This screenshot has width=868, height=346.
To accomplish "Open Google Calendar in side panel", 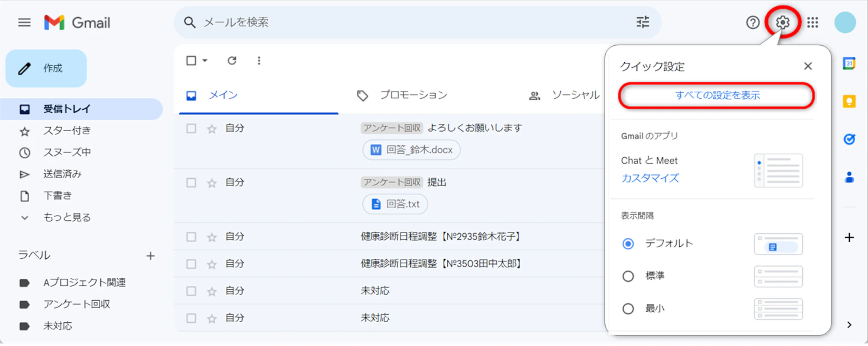I will (849, 64).
